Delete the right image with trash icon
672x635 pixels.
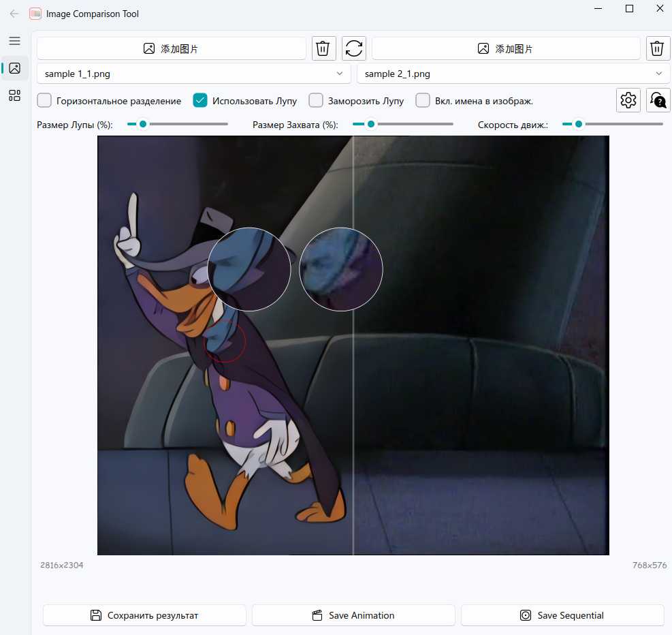[x=658, y=48]
